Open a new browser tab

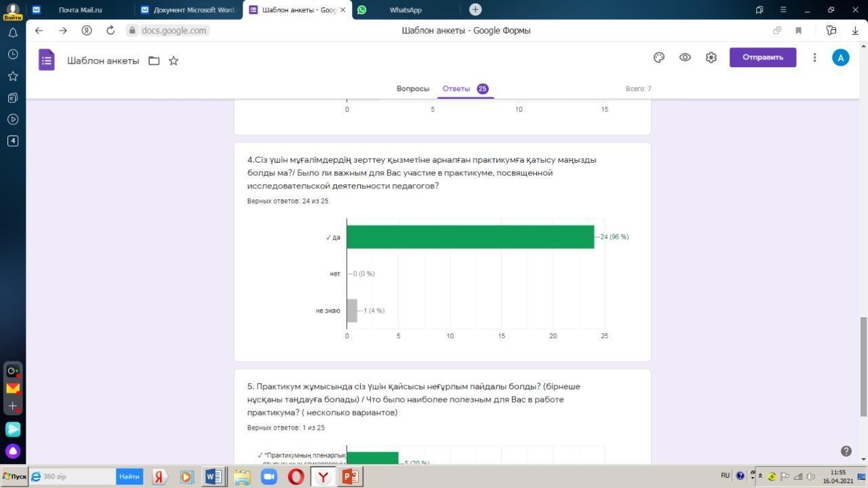tap(475, 9)
